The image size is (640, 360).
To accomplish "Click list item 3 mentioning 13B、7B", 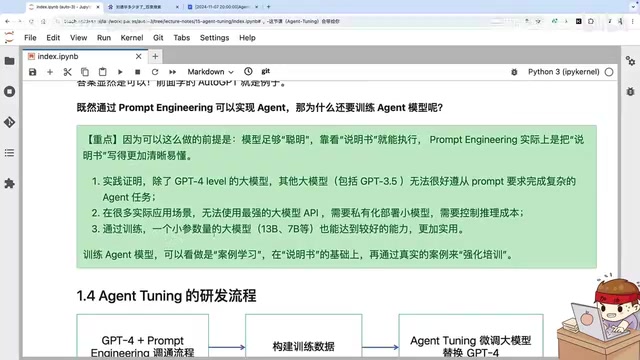I will (278, 229).
